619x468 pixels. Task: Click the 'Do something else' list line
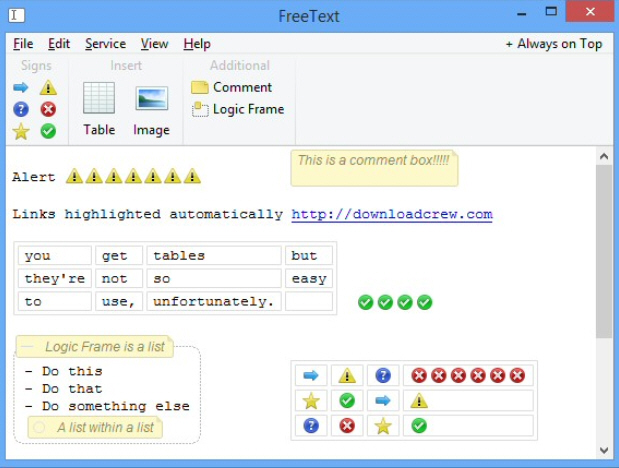(107, 406)
